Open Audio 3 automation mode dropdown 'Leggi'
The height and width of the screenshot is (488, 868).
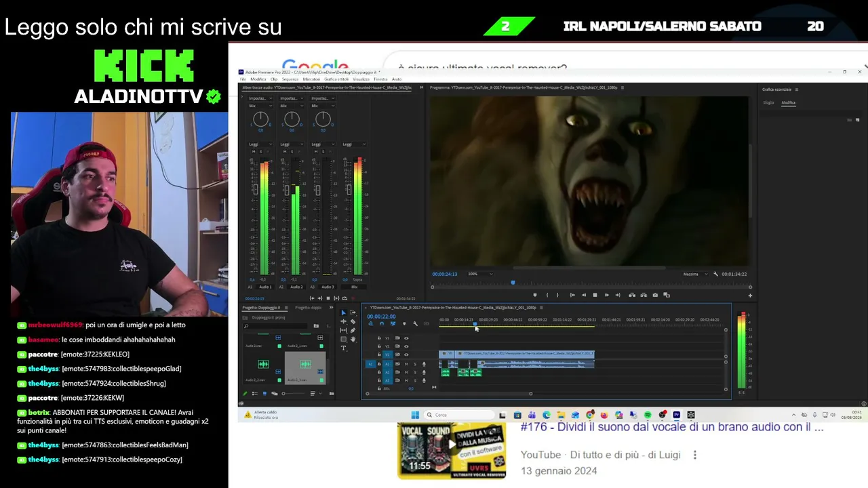[323, 144]
